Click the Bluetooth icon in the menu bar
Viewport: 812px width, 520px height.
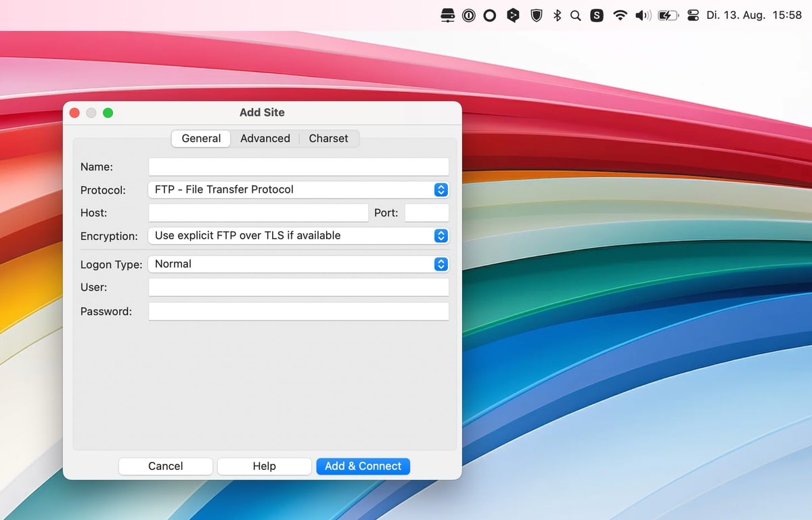point(556,15)
